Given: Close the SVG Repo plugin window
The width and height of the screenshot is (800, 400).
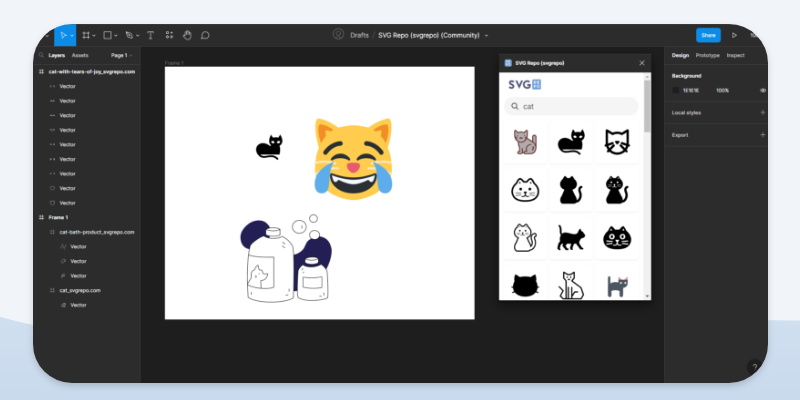Looking at the screenshot, I should click(x=642, y=63).
